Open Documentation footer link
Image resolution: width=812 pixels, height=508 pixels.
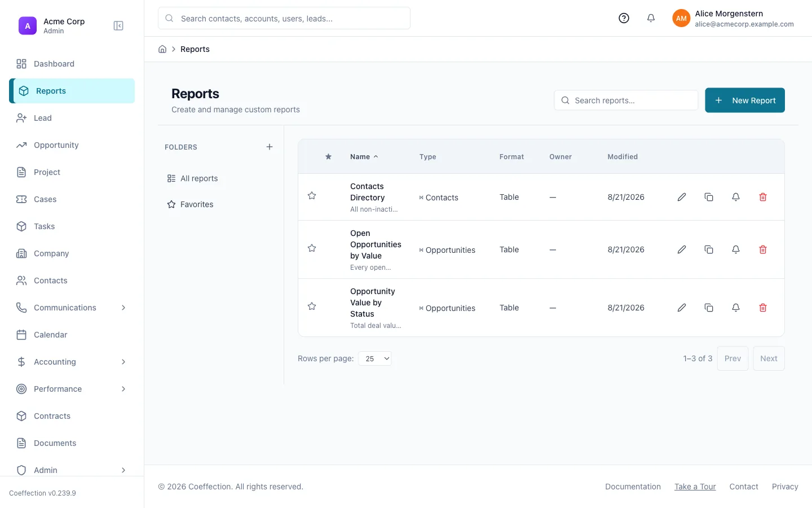coord(633,487)
